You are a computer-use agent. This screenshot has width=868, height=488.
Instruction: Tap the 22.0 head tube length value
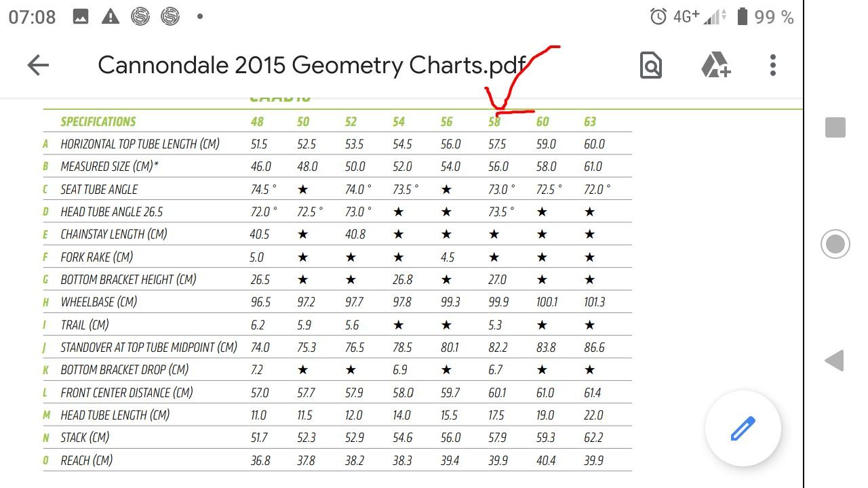pyautogui.click(x=593, y=415)
